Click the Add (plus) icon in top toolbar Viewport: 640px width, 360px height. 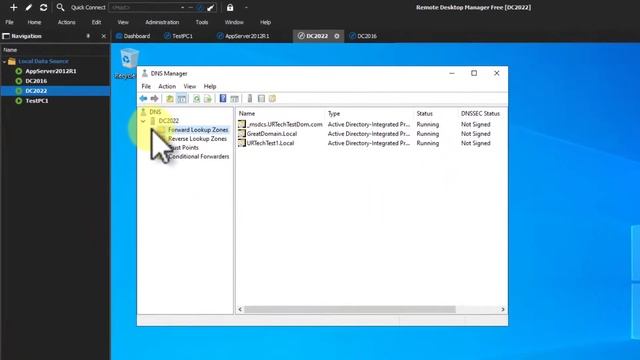pos(13,7)
